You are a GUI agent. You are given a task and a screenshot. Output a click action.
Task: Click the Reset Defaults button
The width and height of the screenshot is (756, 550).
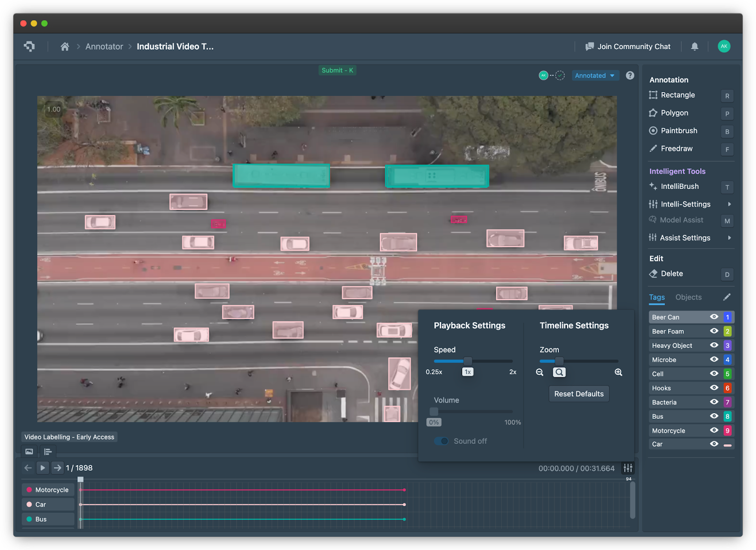578,393
